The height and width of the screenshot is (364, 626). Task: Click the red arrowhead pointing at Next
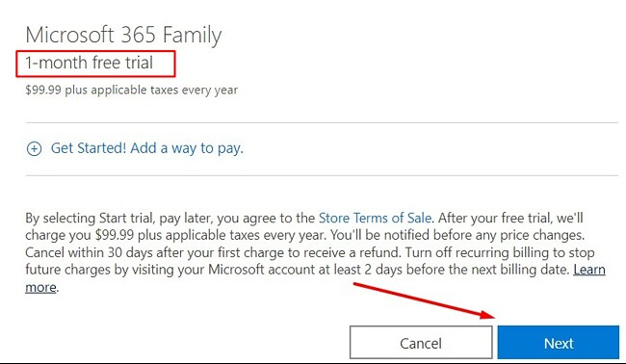tap(488, 315)
